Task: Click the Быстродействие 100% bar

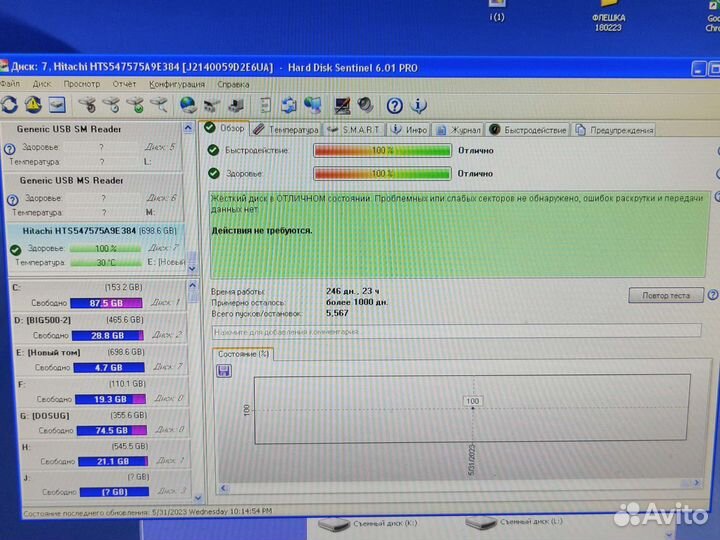Action: (x=382, y=151)
